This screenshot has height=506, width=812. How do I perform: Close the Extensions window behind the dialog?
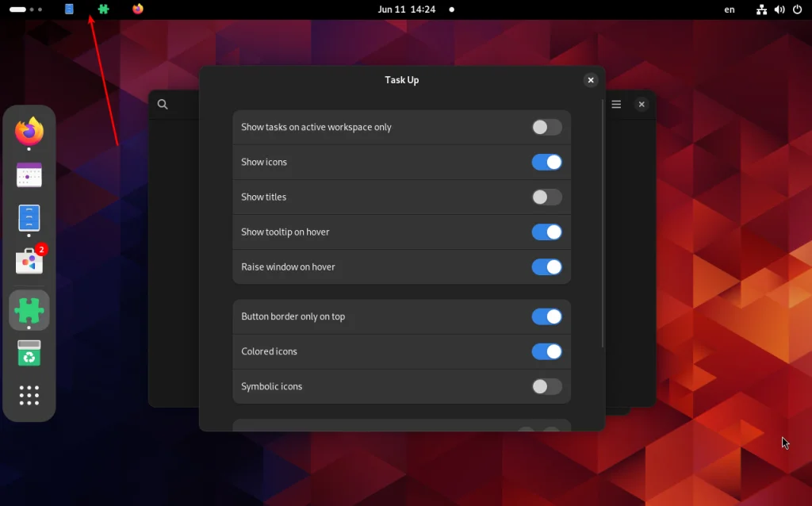tap(642, 104)
